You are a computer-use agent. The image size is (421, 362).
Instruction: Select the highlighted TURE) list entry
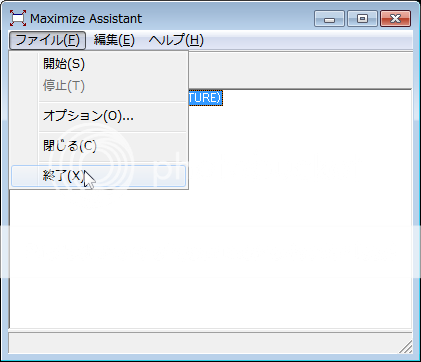click(x=205, y=98)
